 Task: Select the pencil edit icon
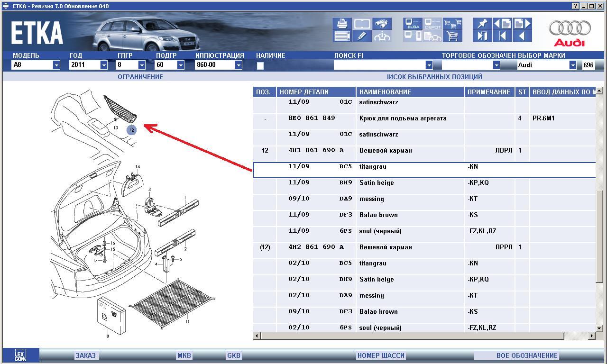pos(362,36)
